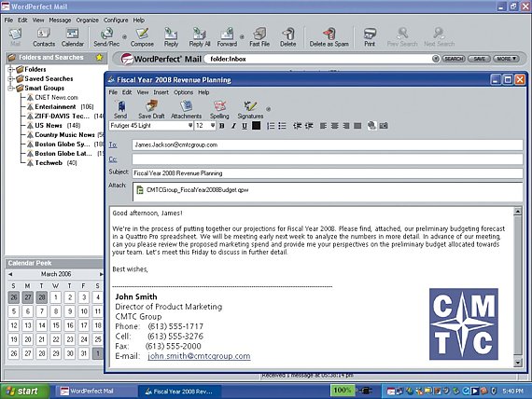Justify the message text
This screenshot has width=532, height=399.
tap(357, 126)
